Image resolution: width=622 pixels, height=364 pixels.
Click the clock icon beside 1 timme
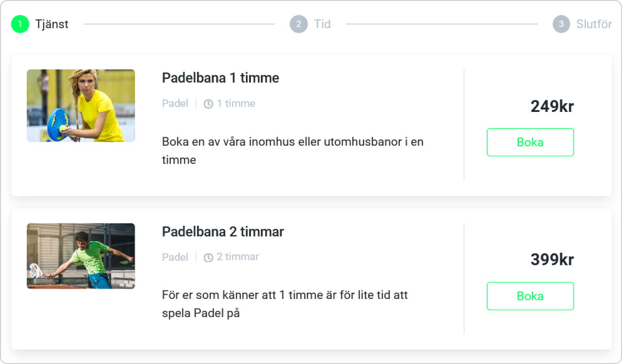[208, 104]
